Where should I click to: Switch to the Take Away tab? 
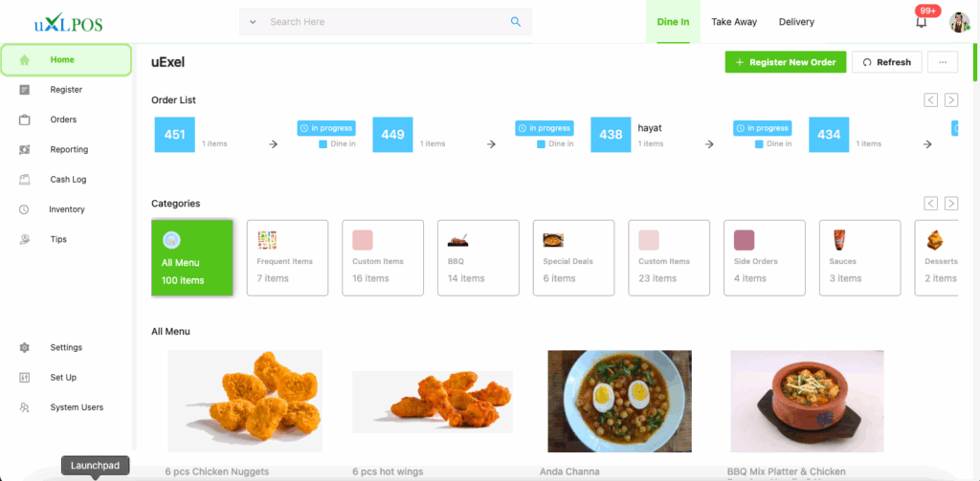coord(734,22)
